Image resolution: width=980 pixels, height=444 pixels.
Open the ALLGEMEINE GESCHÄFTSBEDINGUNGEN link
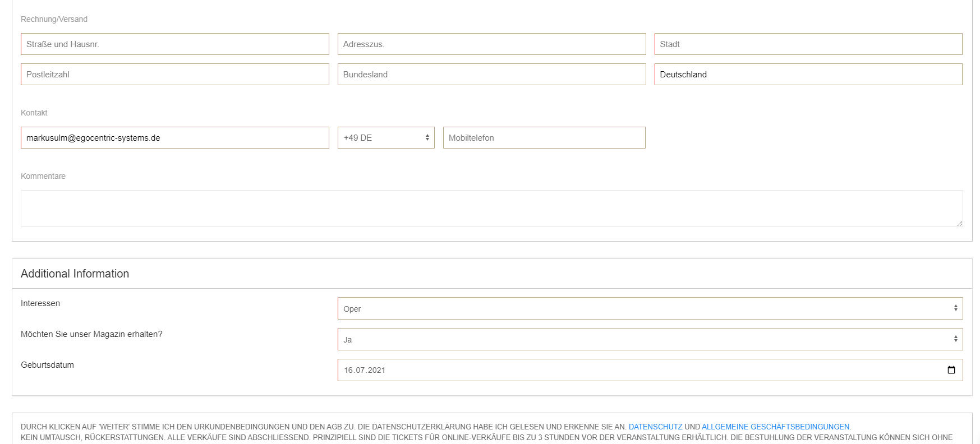click(775, 427)
